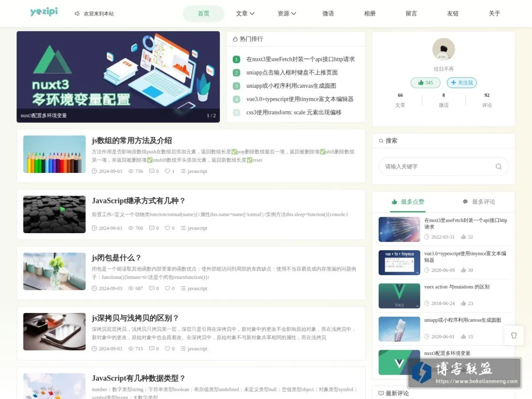Click the thumbs-up 345 like button
Screen dimensions: 532x399
(426, 83)
